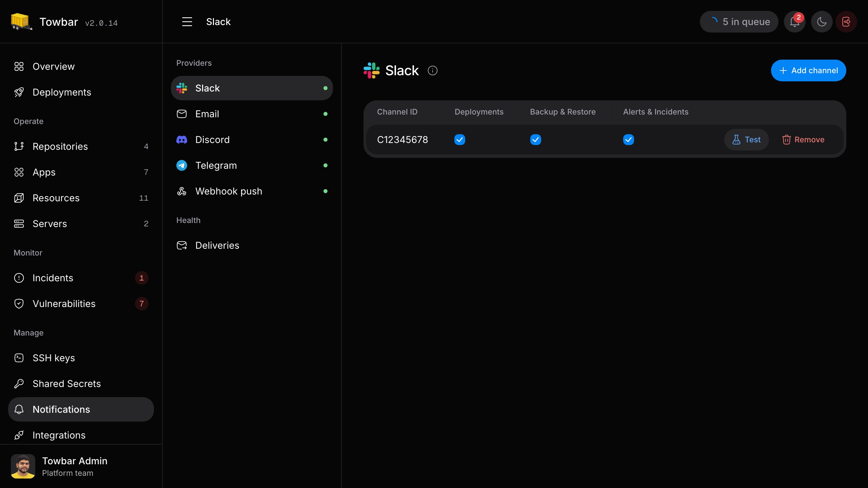This screenshot has height=488, width=868.
Task: Select the Webhook push provider
Action: click(252, 191)
